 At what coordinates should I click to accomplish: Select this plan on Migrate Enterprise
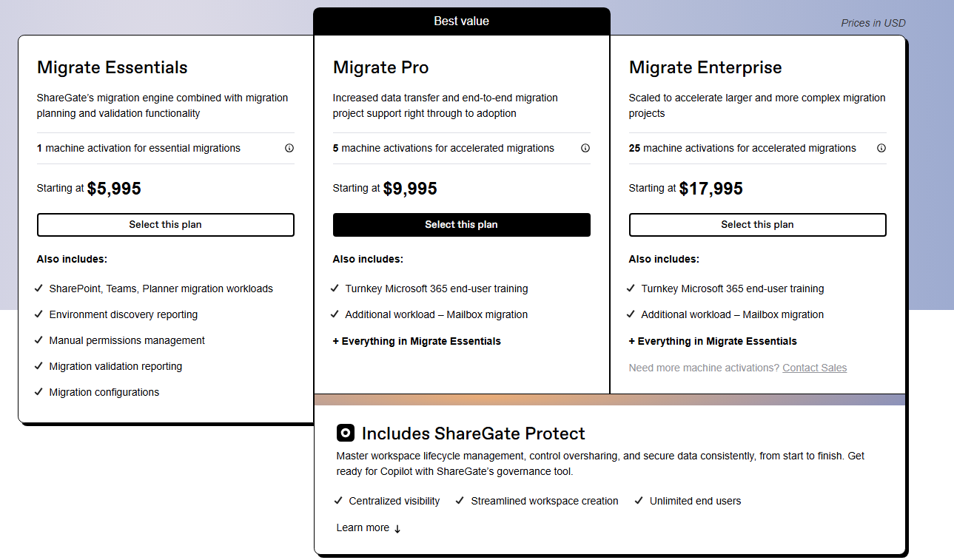757,224
